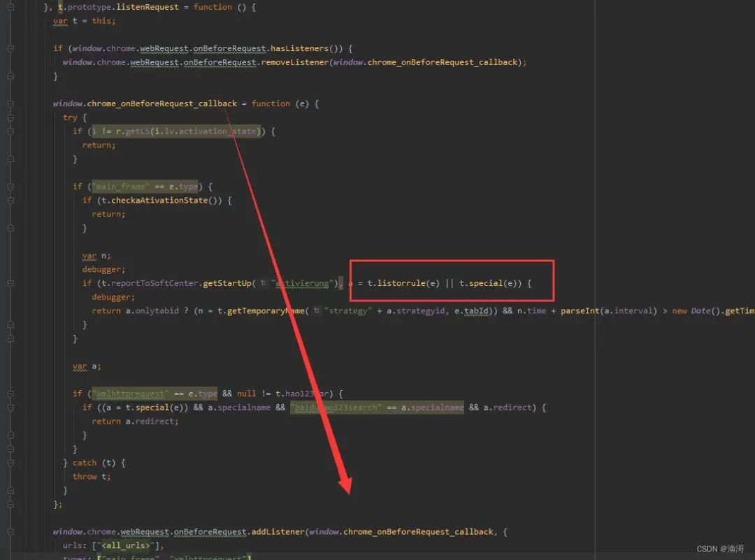Click the checkaAtivationState method name

pos(159,201)
